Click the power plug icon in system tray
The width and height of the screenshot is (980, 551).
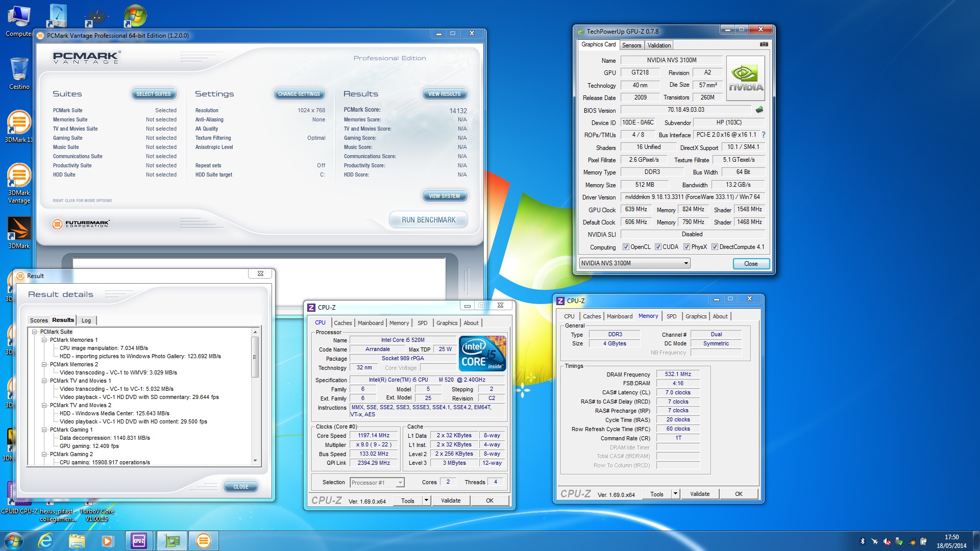[x=923, y=541]
